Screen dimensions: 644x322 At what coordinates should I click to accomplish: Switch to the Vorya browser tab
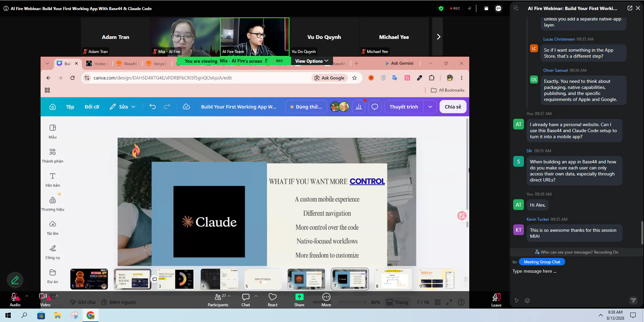[x=156, y=63]
